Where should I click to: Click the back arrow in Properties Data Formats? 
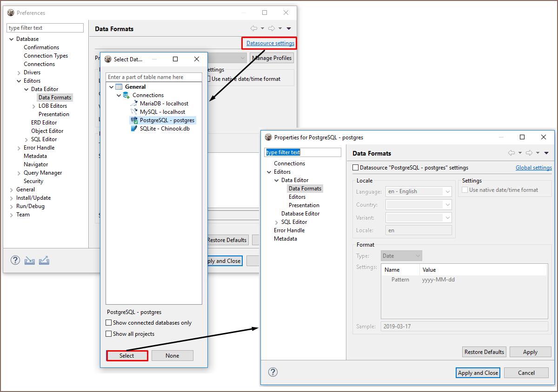tap(511, 153)
